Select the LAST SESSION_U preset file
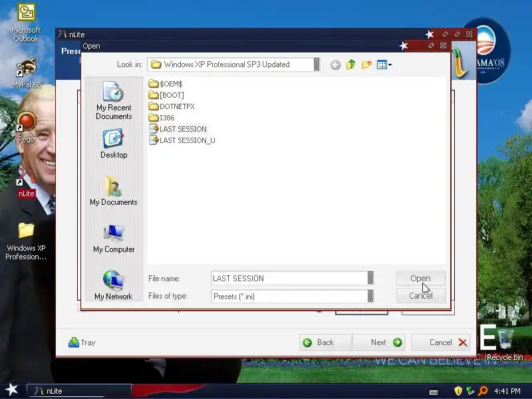 coord(182,140)
